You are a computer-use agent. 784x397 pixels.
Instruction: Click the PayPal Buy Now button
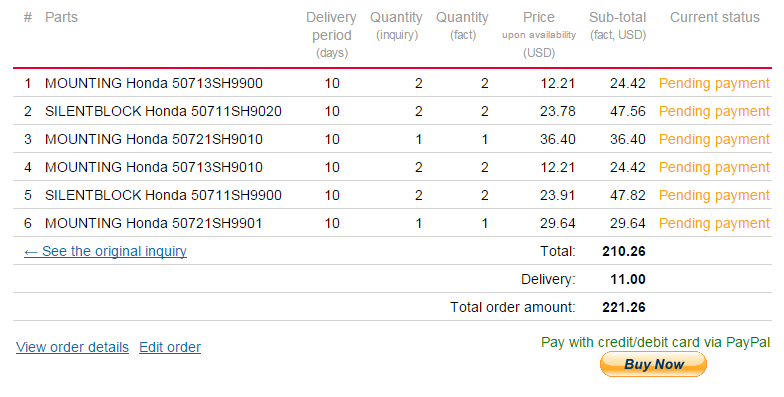(653, 364)
